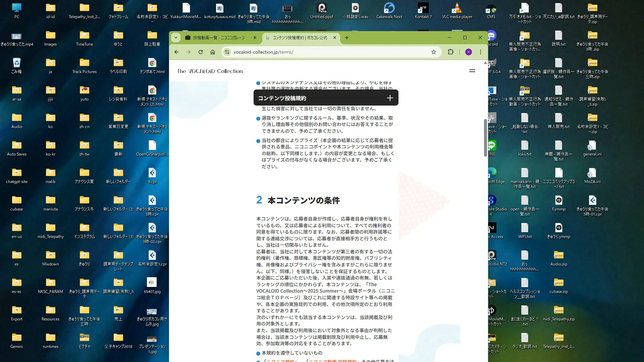The image size is (644, 362).
Task: Open the hamburger menu on the VOCALOID Collection site
Action: pyautogui.click(x=472, y=71)
